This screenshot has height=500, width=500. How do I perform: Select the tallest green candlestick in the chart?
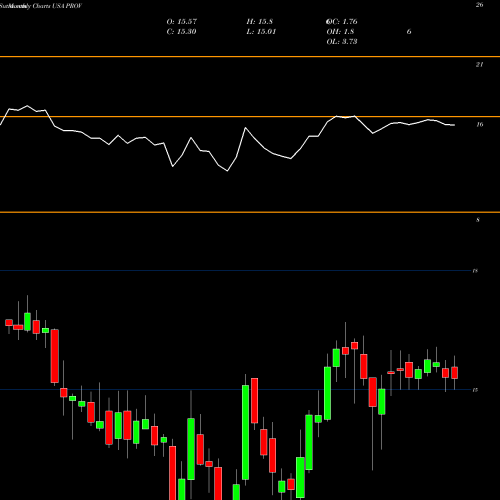(x=245, y=432)
